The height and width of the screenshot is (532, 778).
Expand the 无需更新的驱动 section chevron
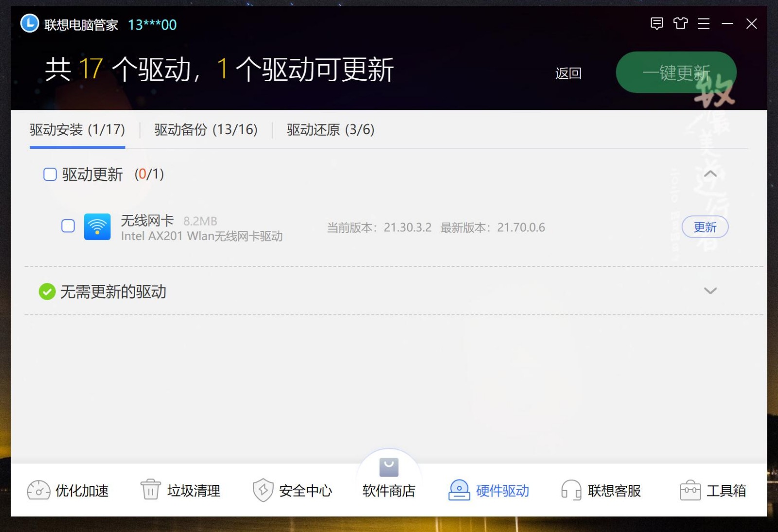coord(710,291)
